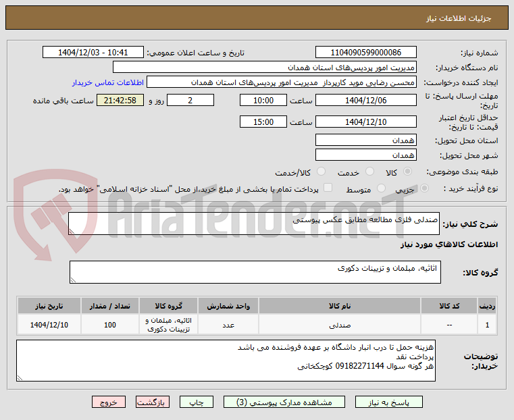Click the واحد شمارش column header
Image resolution: width=514 pixels, height=420 pixels.
point(228,306)
